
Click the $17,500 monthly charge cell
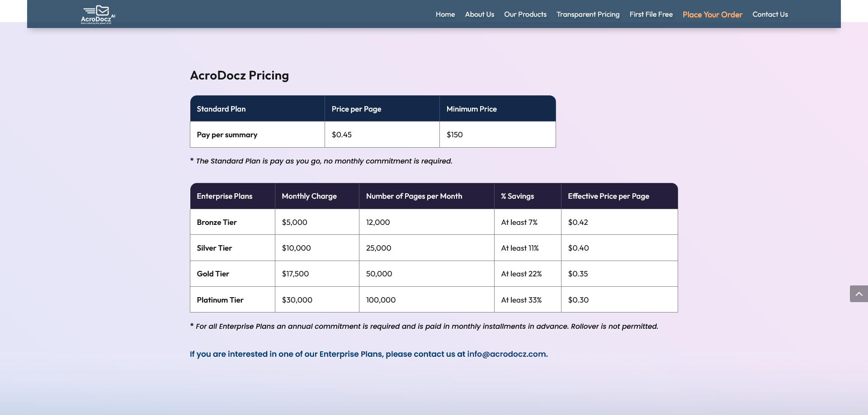[x=317, y=274]
